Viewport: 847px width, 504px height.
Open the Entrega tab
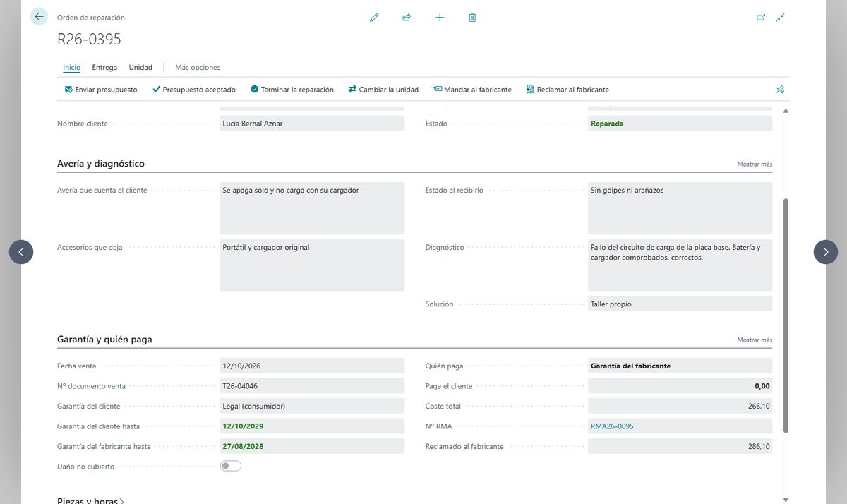104,68
